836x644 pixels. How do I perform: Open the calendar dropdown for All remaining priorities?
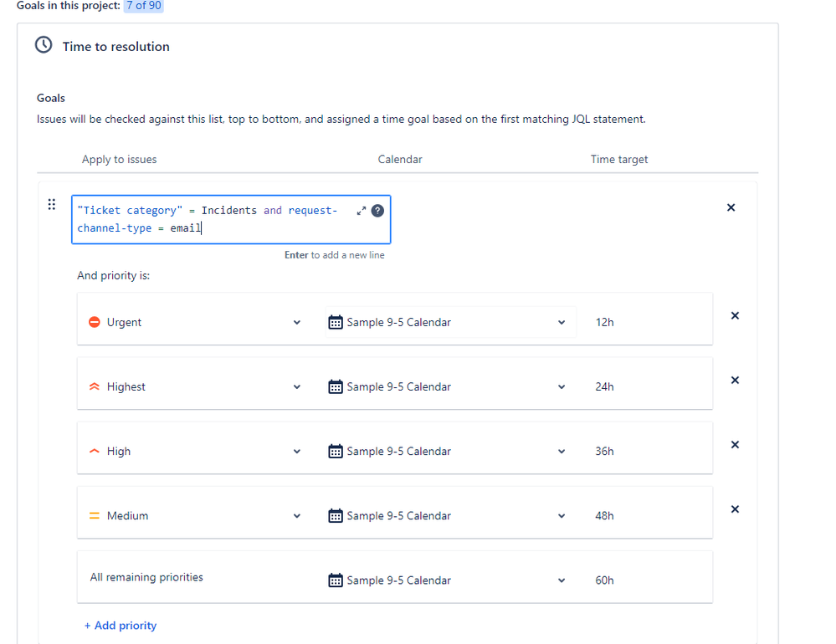(x=561, y=580)
